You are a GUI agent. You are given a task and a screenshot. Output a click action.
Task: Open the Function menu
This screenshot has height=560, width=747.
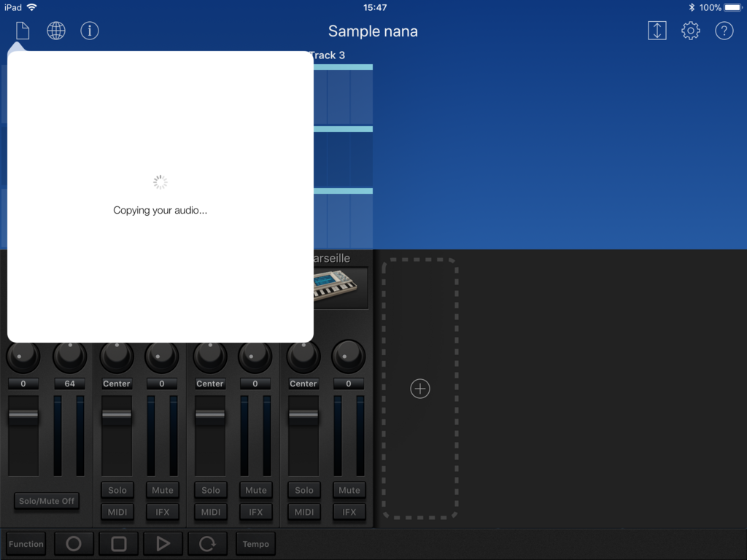click(26, 544)
